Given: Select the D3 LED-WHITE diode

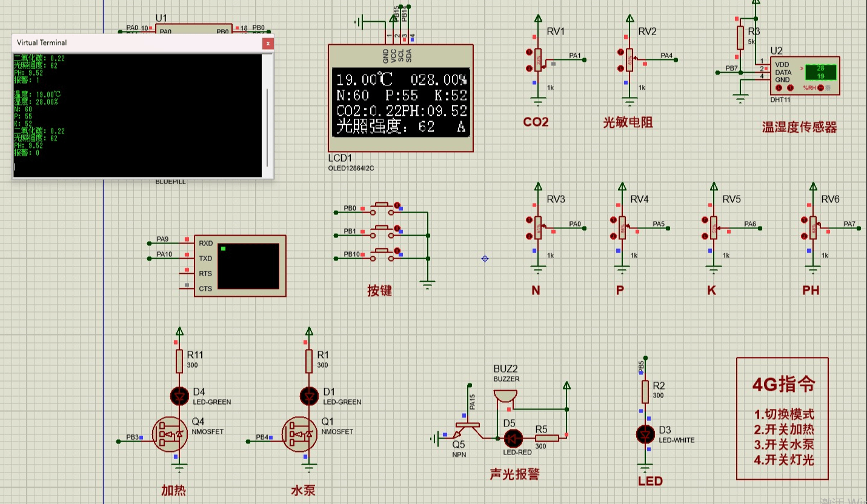Looking at the screenshot, I should click(645, 434).
